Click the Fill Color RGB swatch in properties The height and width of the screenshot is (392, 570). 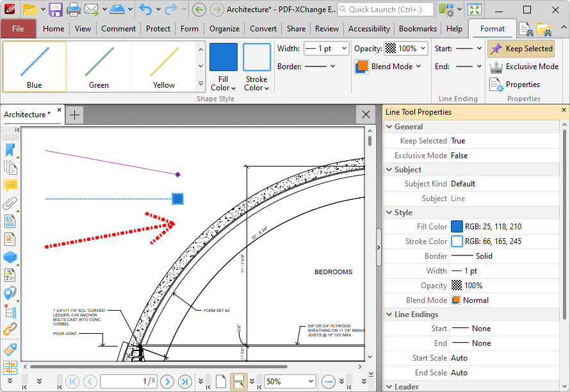tap(457, 227)
